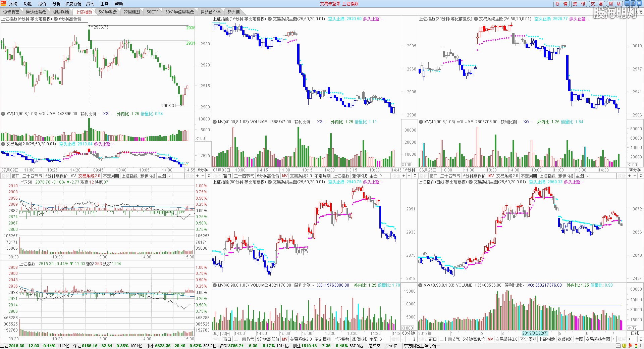644x349 pixels.
Task: Expand the MV indicator dropdown in 30-minute volume panel
Action: coord(421,122)
